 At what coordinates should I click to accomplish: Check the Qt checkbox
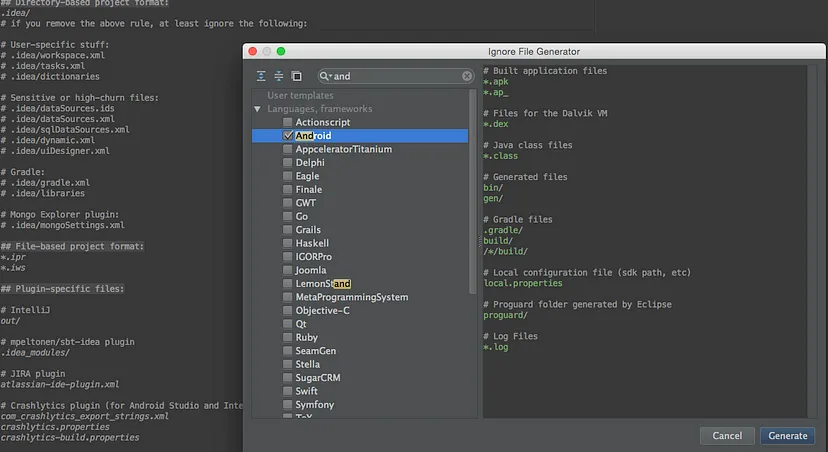pos(287,324)
